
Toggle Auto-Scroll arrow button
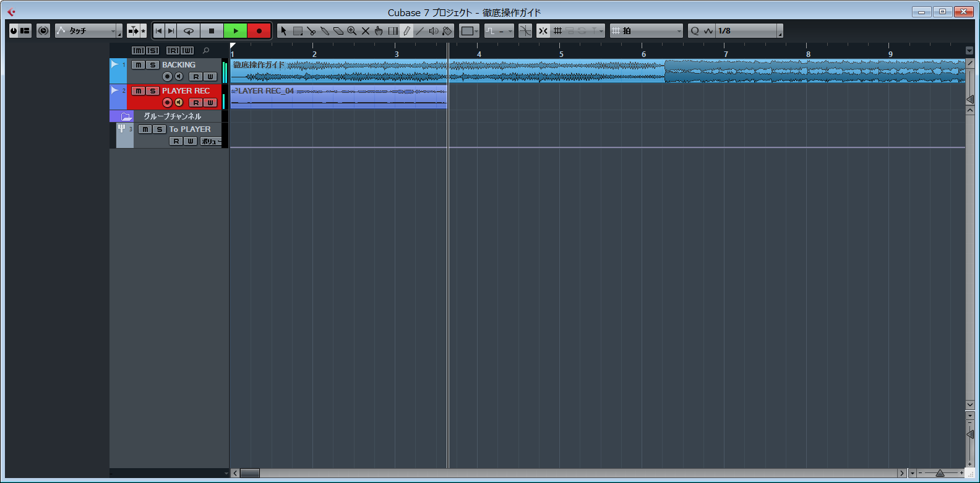134,31
